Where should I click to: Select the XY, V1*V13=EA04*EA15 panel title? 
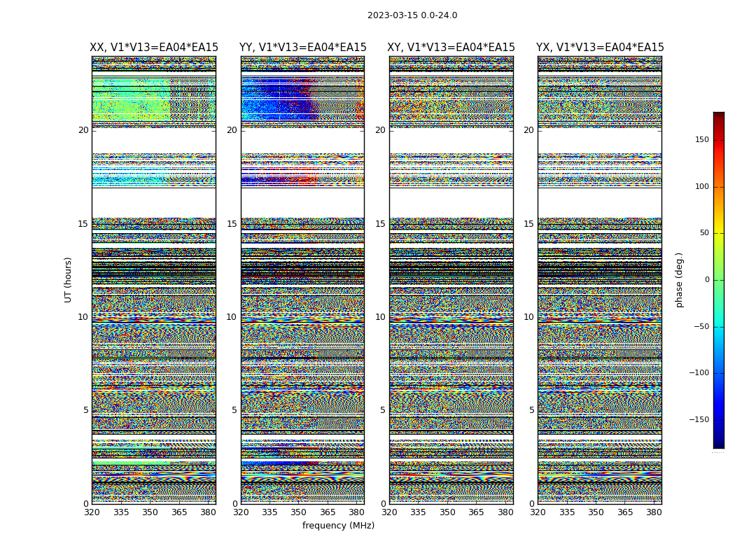(x=451, y=48)
